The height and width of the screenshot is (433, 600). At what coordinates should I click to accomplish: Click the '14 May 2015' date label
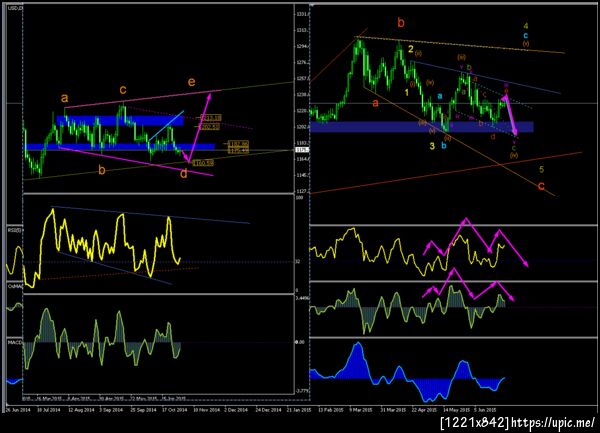[457, 410]
